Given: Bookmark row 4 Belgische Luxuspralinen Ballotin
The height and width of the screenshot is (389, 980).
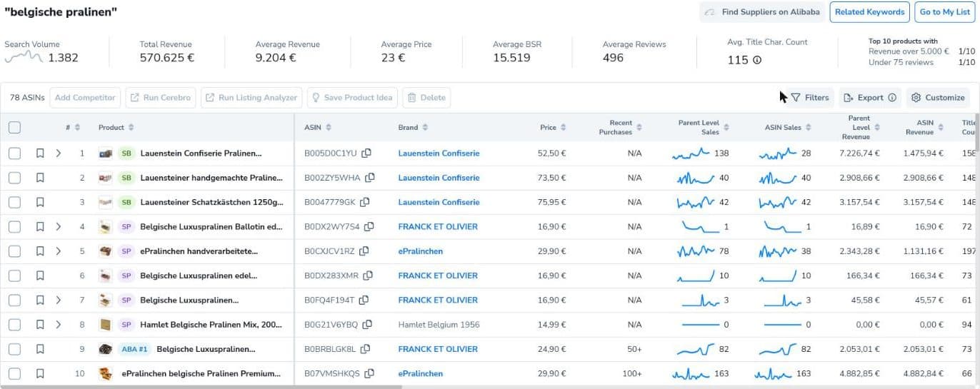Looking at the screenshot, I should point(40,227).
